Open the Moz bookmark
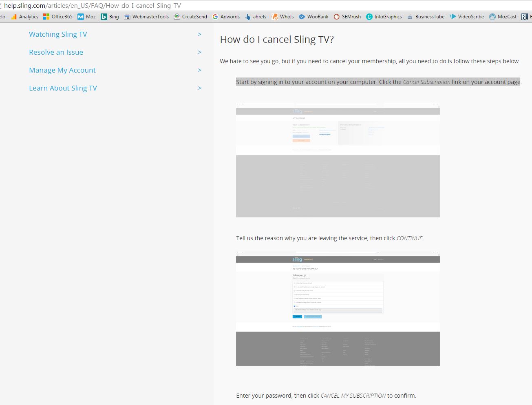The image size is (532, 405). [86, 17]
